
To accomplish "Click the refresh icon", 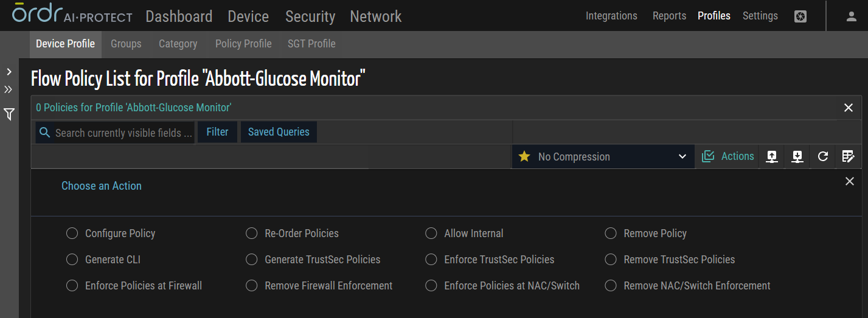I will [823, 157].
